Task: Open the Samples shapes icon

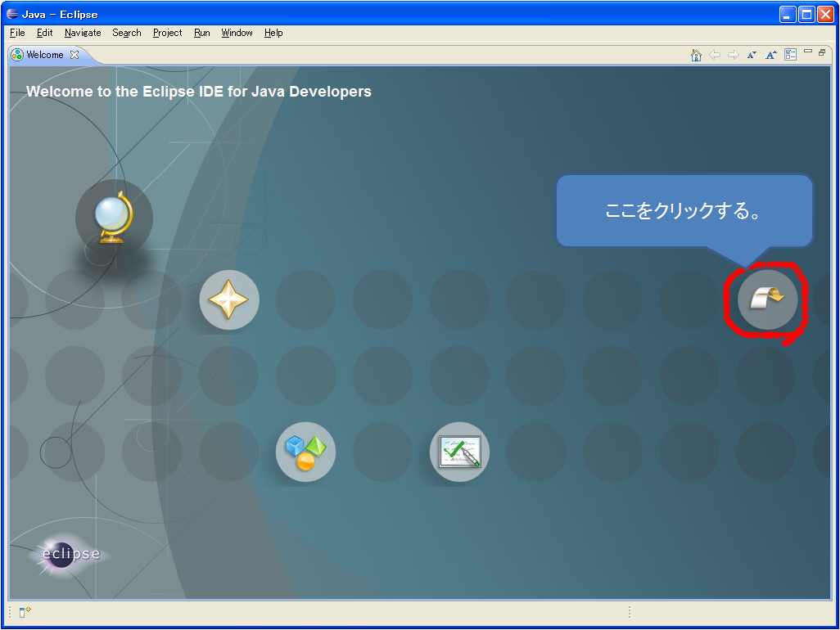Action: coord(305,452)
